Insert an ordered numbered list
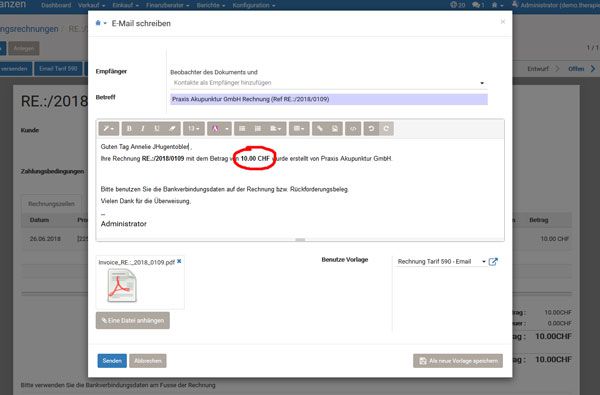Screen dimensions: 600x395 coord(258,129)
